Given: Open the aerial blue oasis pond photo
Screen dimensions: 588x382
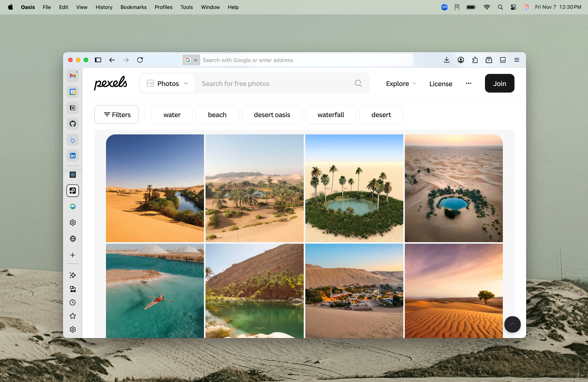Looking at the screenshot, I should (x=453, y=188).
